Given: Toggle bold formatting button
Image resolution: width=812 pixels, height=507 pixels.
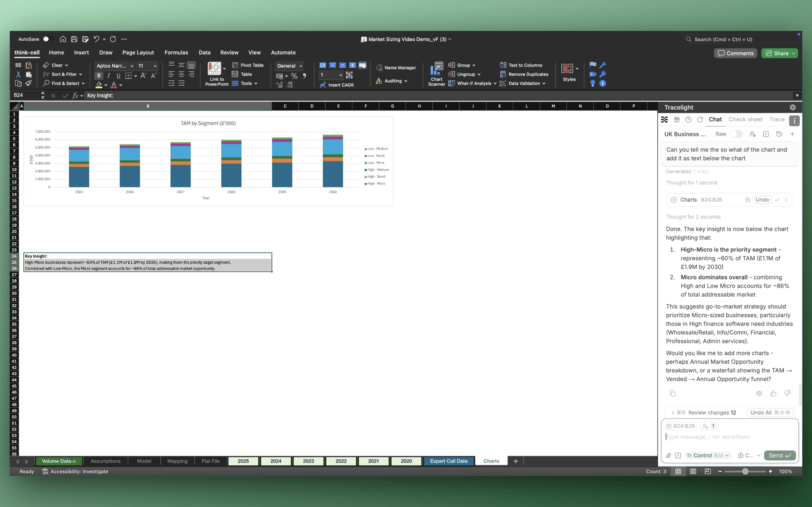Looking at the screenshot, I should pyautogui.click(x=99, y=75).
